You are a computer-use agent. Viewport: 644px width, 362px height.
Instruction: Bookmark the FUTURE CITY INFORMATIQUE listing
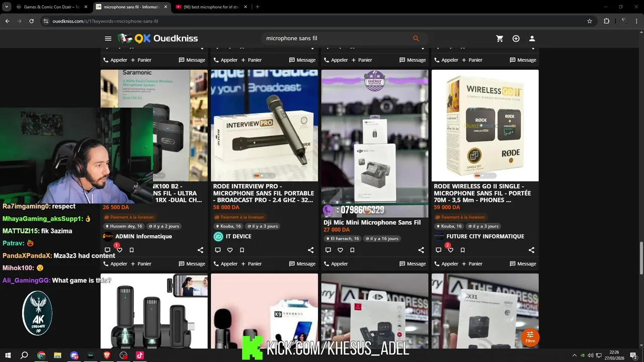point(462,250)
